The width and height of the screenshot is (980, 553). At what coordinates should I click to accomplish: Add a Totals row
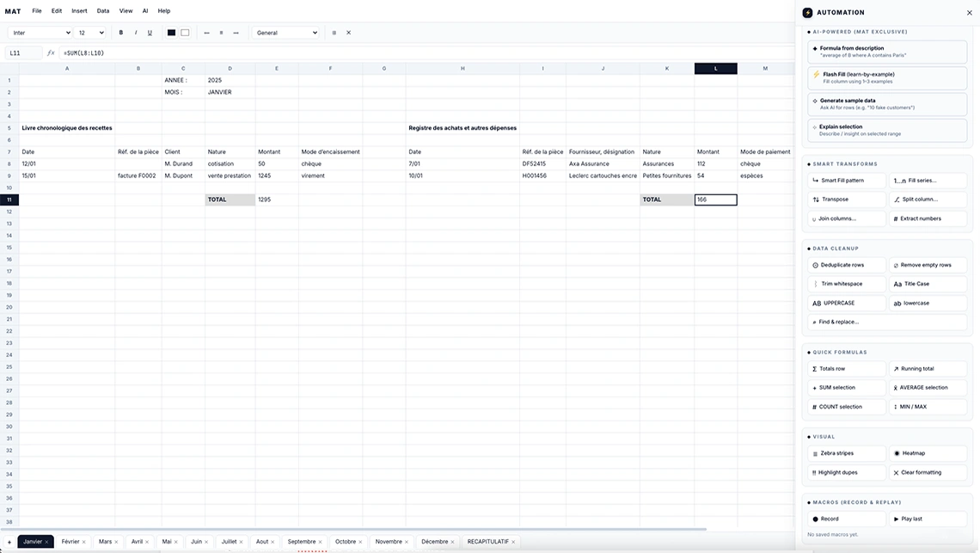[846, 368]
